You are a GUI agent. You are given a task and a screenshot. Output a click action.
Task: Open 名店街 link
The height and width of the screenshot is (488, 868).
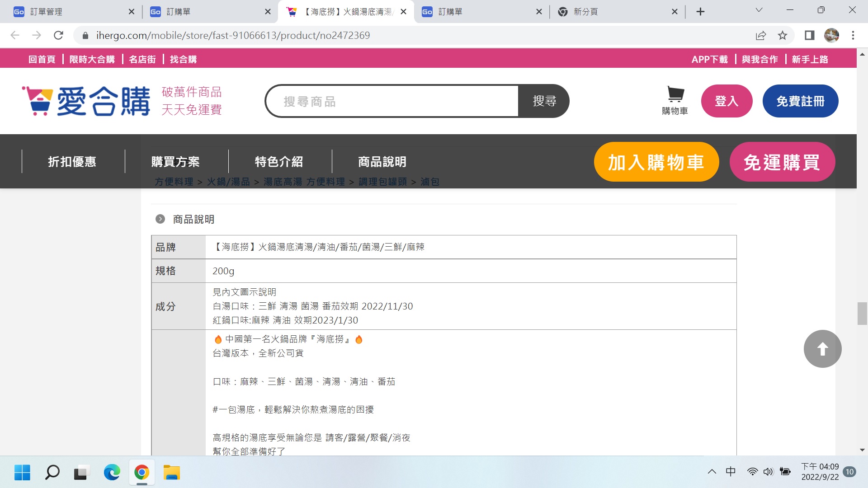(x=142, y=59)
